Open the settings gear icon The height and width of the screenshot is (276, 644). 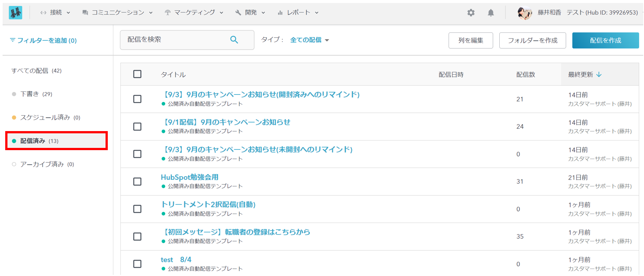(471, 13)
